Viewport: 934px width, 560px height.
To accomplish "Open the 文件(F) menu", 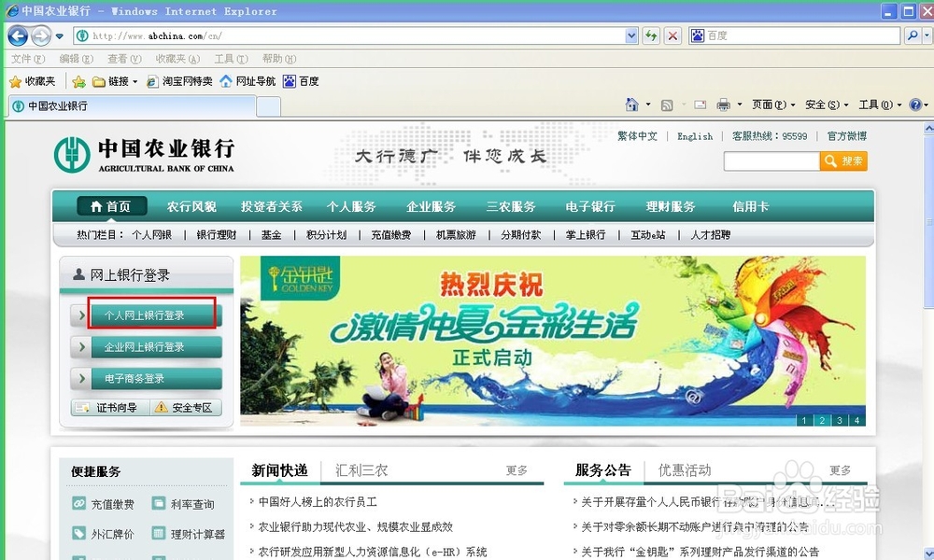I will point(28,58).
